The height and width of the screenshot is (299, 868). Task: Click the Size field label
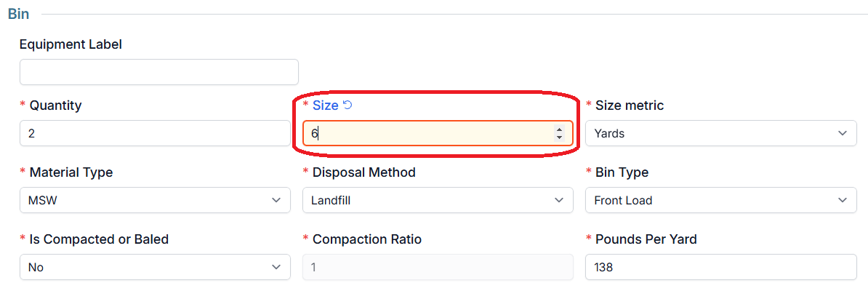click(x=326, y=105)
